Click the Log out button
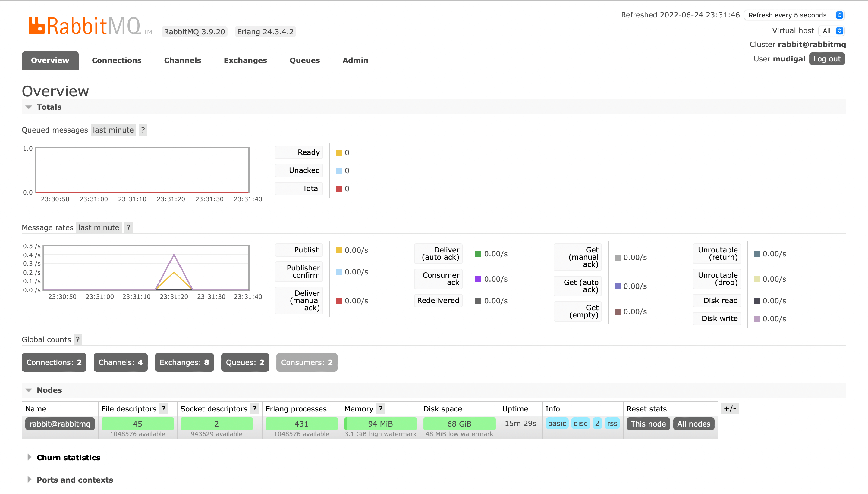Screen dimensions: 868x494 (827, 59)
